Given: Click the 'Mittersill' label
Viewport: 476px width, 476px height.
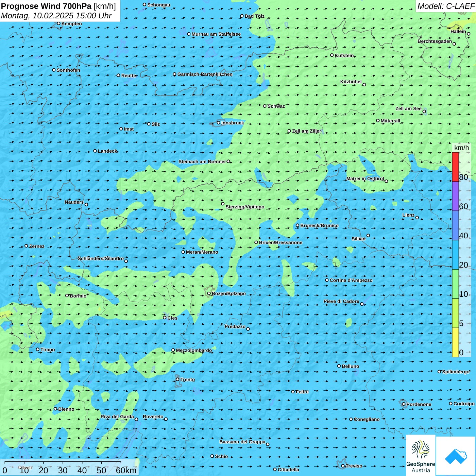Looking at the screenshot, I should pyautogui.click(x=390, y=121).
